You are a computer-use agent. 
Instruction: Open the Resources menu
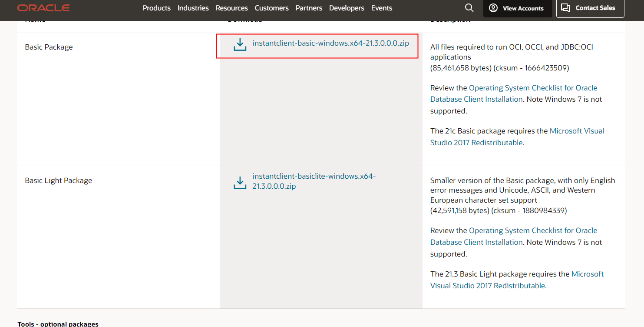231,8
